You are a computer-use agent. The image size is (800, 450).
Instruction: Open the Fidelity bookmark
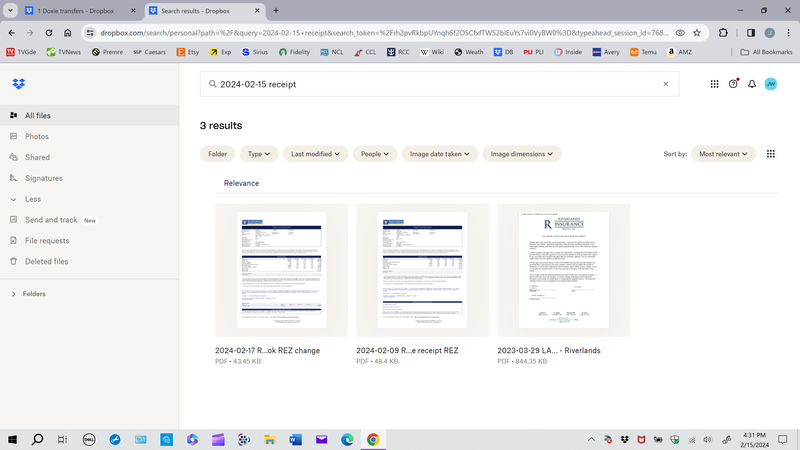[294, 52]
